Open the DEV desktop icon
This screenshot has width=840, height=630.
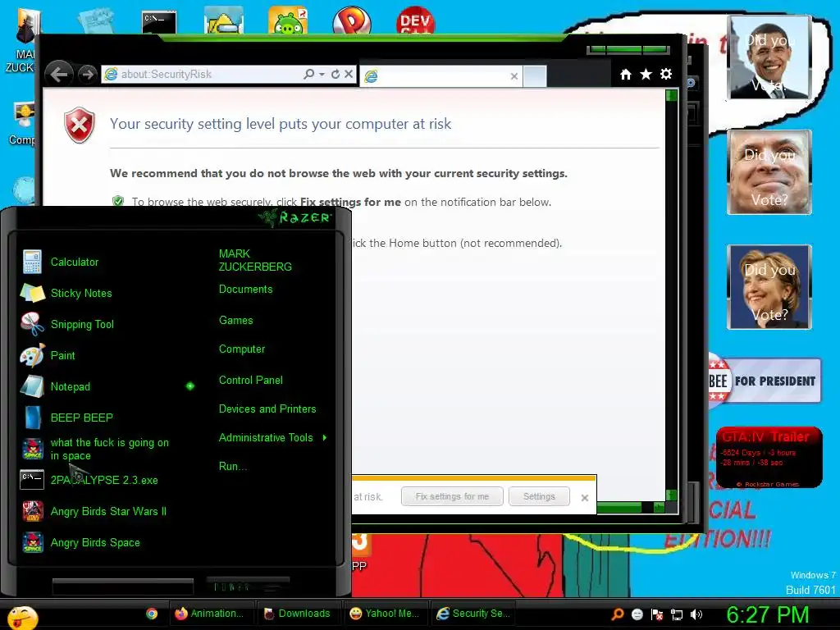pos(415,21)
